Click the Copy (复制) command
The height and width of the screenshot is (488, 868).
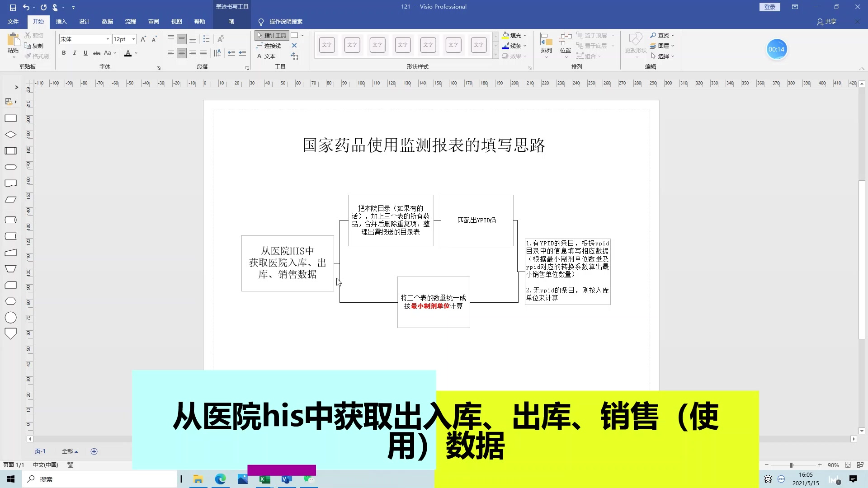pyautogui.click(x=34, y=46)
